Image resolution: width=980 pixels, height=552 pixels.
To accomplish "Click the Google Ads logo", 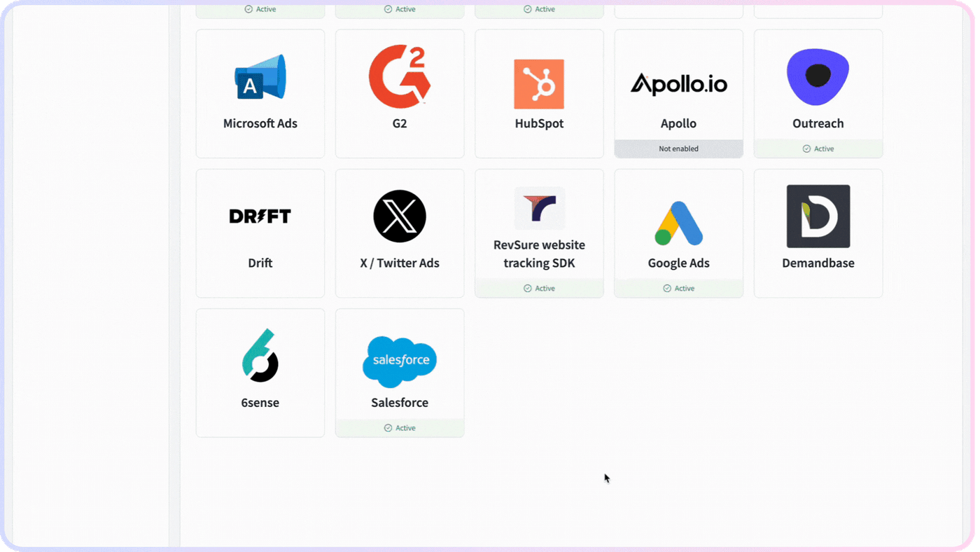I will pos(679,223).
